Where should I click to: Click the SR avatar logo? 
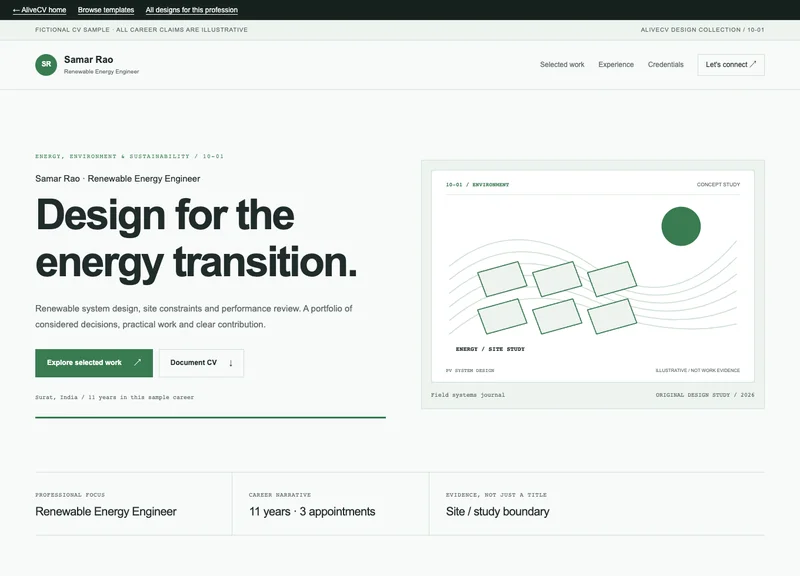point(46,65)
